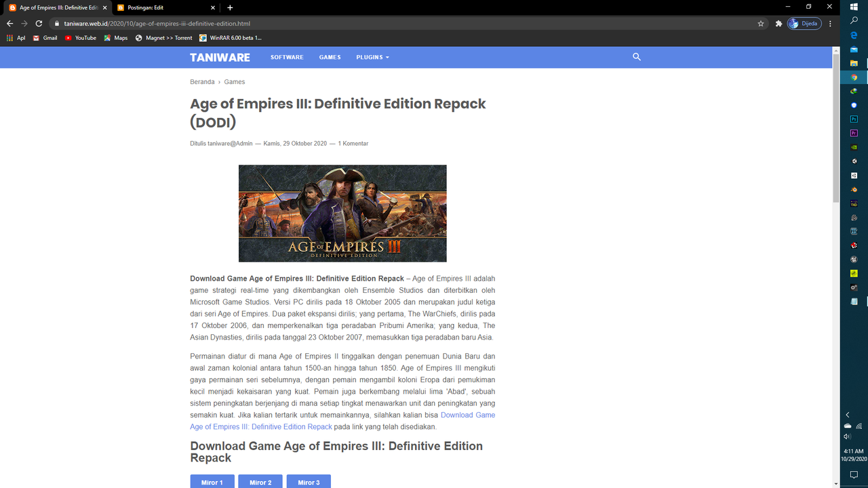Screen dimensions: 868x488
Task: Click the Miror 1 download button
Action: tap(212, 482)
